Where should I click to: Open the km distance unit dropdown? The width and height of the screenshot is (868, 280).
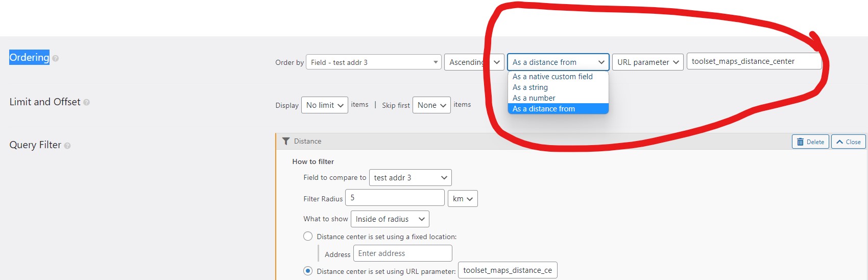coord(463,199)
